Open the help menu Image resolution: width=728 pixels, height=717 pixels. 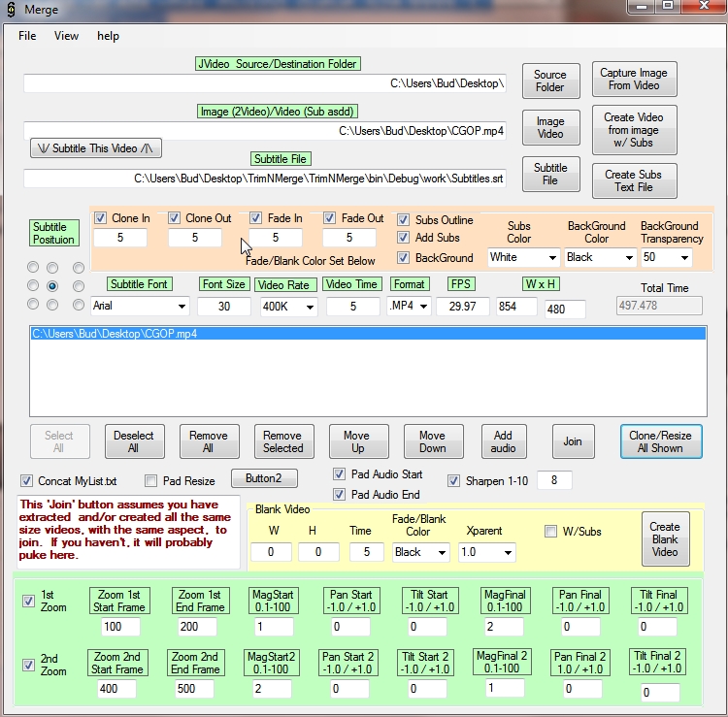tap(108, 36)
